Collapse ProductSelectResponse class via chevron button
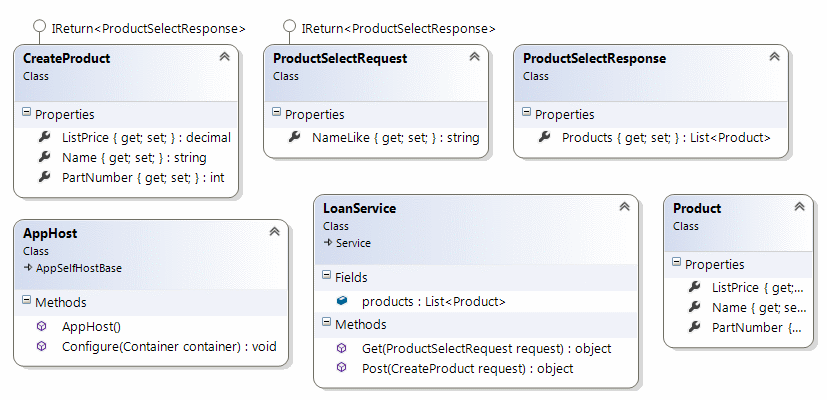The width and height of the screenshot is (827, 400). (773, 58)
